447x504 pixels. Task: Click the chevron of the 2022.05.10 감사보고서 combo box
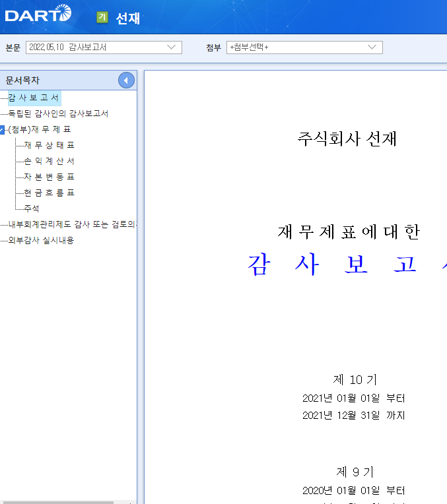(172, 47)
